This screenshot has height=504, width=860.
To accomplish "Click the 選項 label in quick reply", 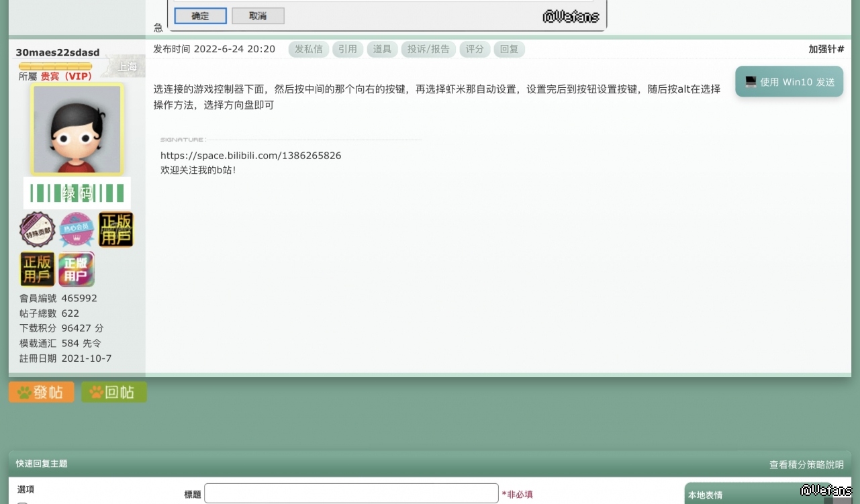I will click(26, 490).
